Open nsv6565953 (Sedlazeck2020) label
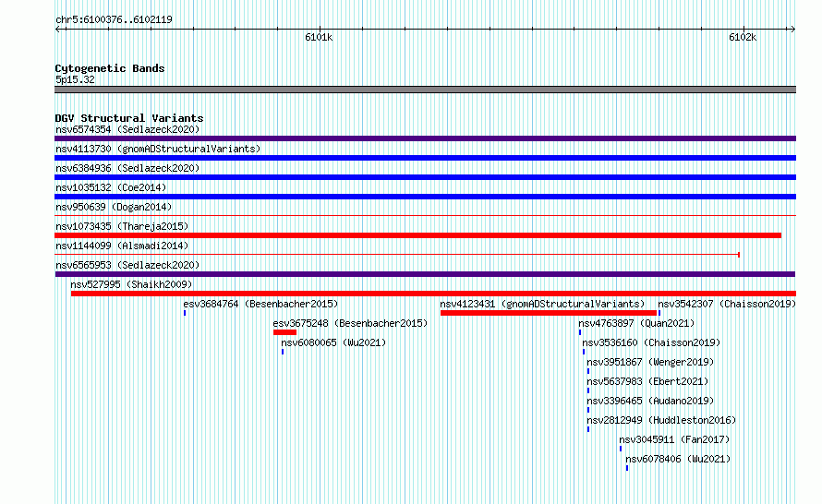This screenshot has width=822, height=504. [x=127, y=265]
